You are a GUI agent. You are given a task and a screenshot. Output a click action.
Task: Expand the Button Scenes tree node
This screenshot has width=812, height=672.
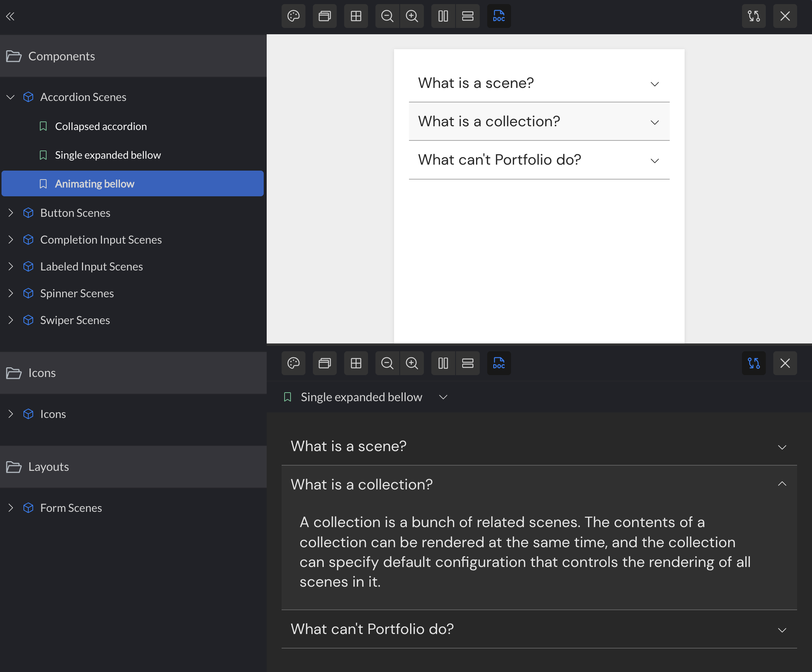11,213
